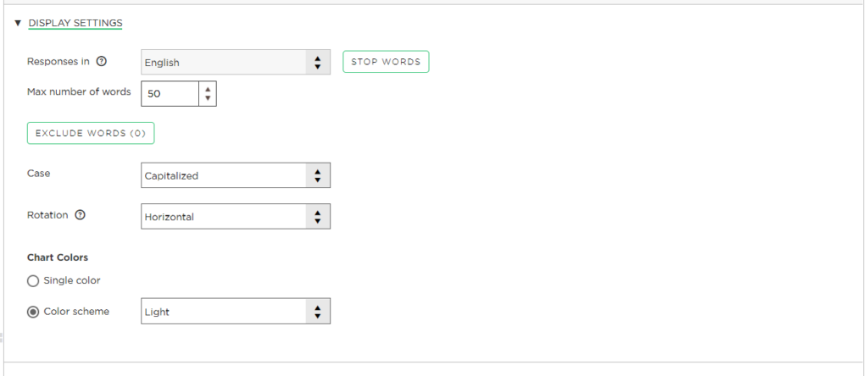
Task: Select the Color scheme radio button
Action: [x=33, y=312]
